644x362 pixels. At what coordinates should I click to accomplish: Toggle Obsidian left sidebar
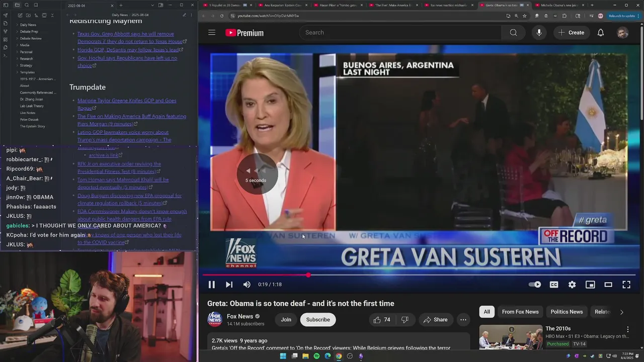coord(5,5)
